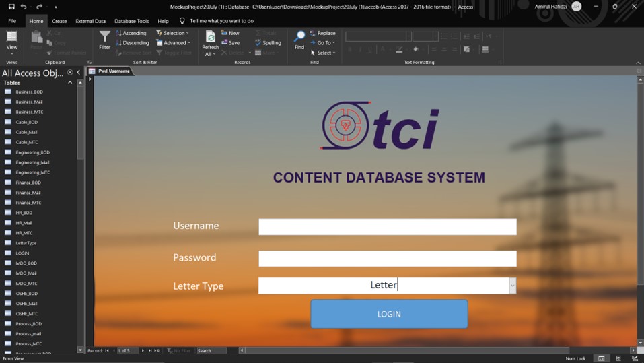Sort records Ascending
644x363 pixels.
131,33
